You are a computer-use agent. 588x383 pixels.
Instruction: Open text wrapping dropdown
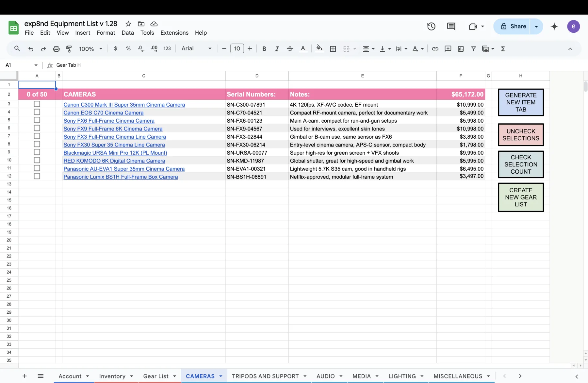coord(401,49)
